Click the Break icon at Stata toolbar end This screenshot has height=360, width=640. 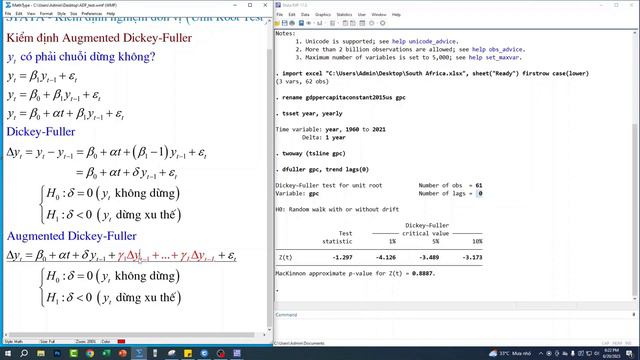[x=382, y=23]
